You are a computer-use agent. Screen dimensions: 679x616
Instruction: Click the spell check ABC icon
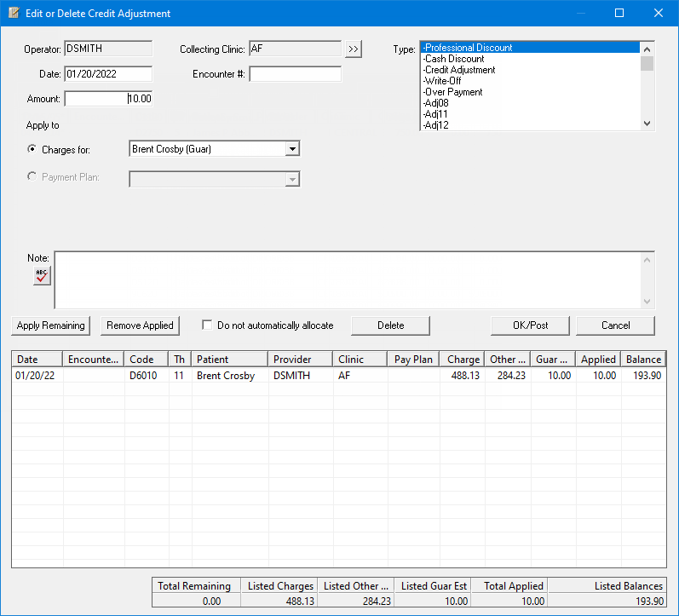point(42,275)
